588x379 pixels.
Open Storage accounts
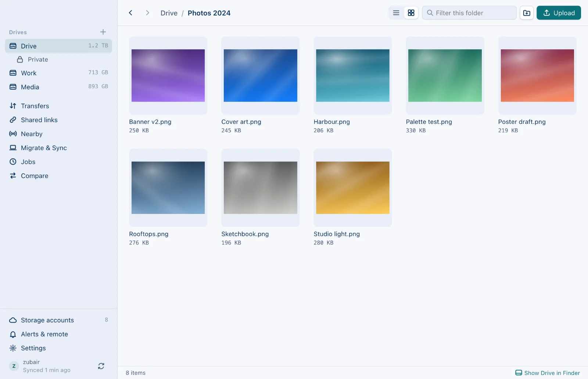tap(58, 320)
